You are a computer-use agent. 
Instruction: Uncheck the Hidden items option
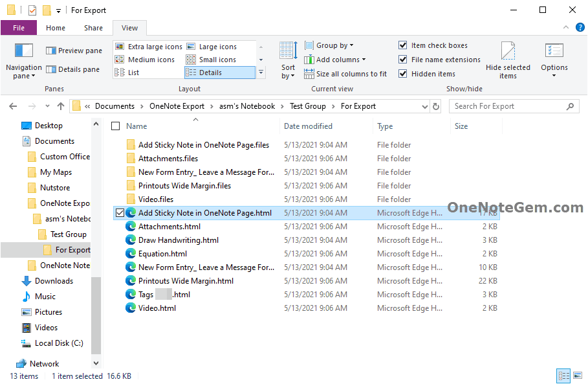pyautogui.click(x=404, y=73)
